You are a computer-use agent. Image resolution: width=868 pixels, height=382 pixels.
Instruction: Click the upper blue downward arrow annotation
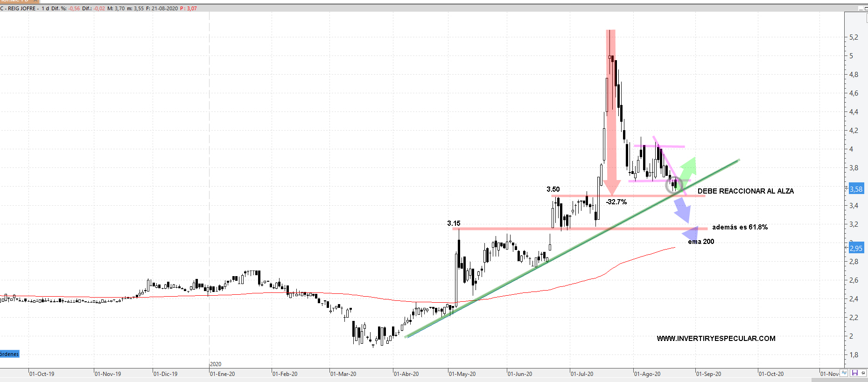(x=682, y=210)
